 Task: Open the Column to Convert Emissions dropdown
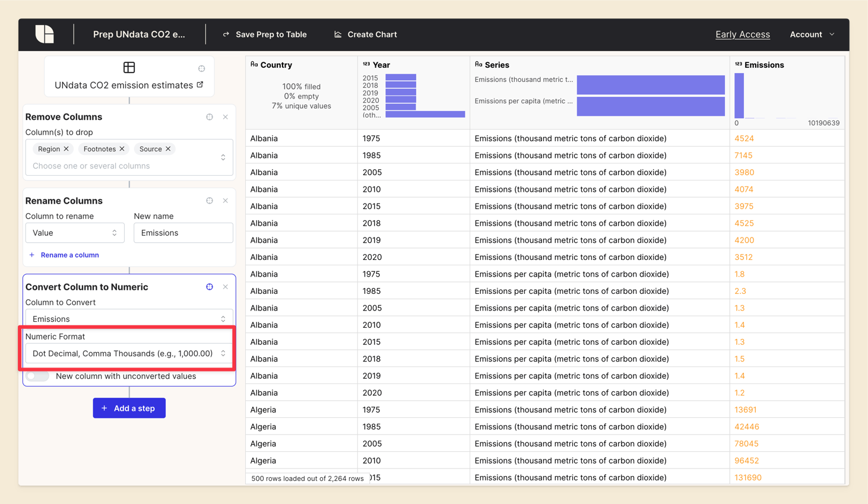[x=129, y=319]
